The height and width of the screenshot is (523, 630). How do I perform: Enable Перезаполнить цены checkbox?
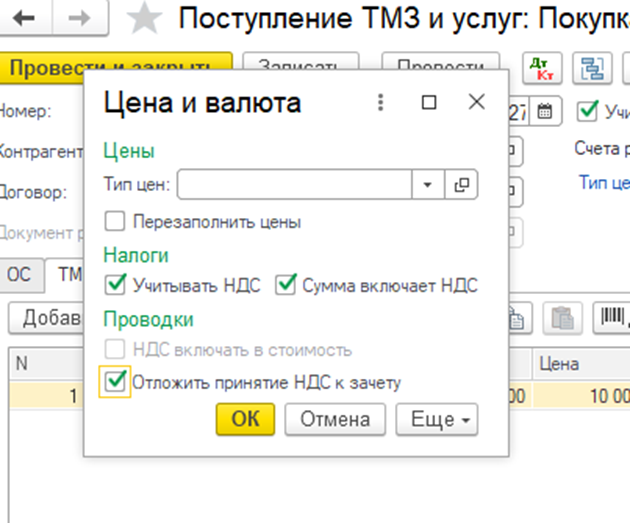point(114,221)
